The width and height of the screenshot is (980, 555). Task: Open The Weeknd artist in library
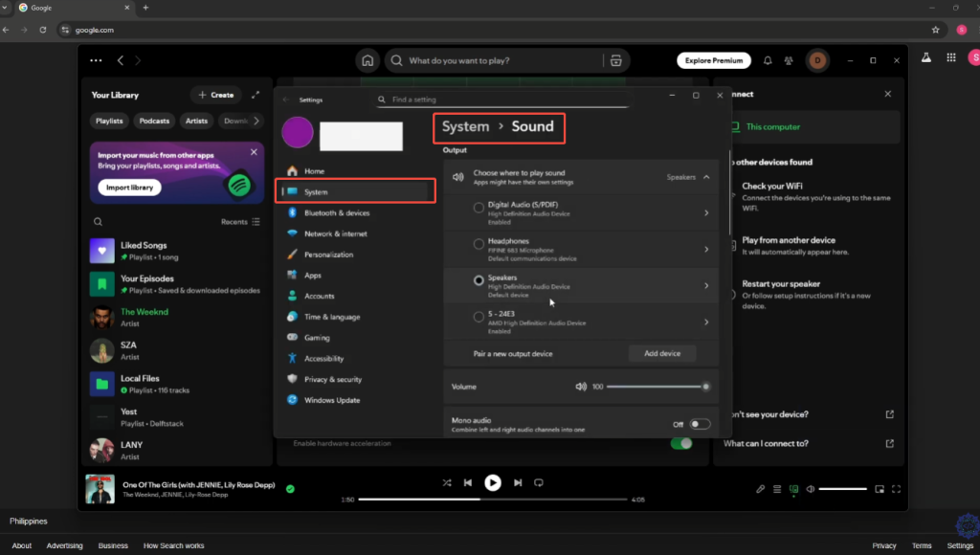pyautogui.click(x=177, y=318)
